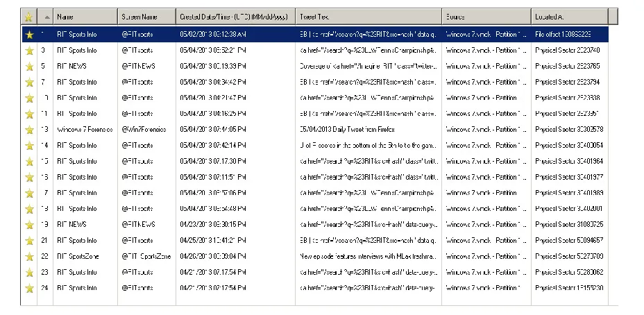Click the star column header icon
This screenshot has height=315, width=644.
click(28, 17)
